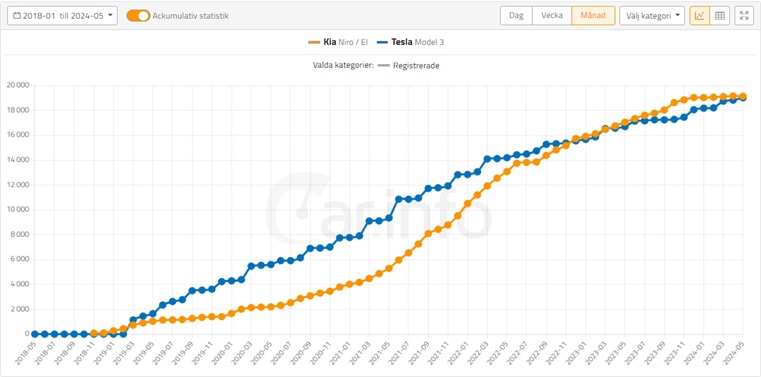Click the 2022-09 x-axis label
This screenshot has width=761, height=377.
click(536, 353)
